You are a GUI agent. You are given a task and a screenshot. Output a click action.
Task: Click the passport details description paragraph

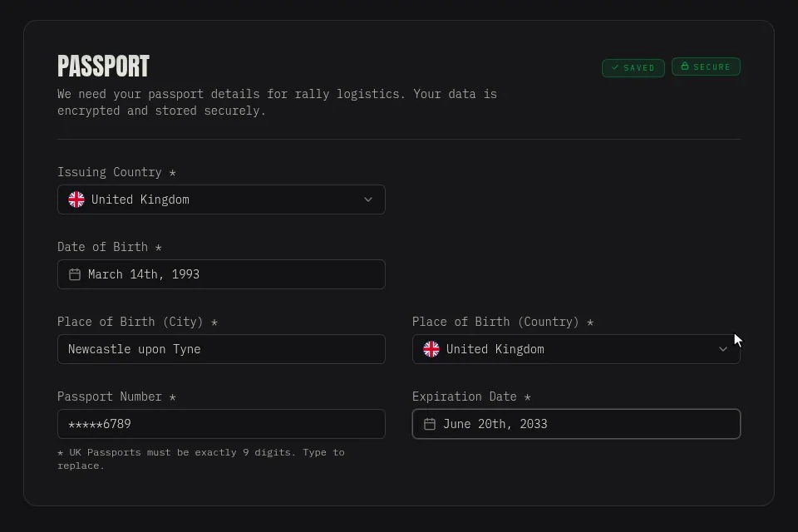pos(277,102)
